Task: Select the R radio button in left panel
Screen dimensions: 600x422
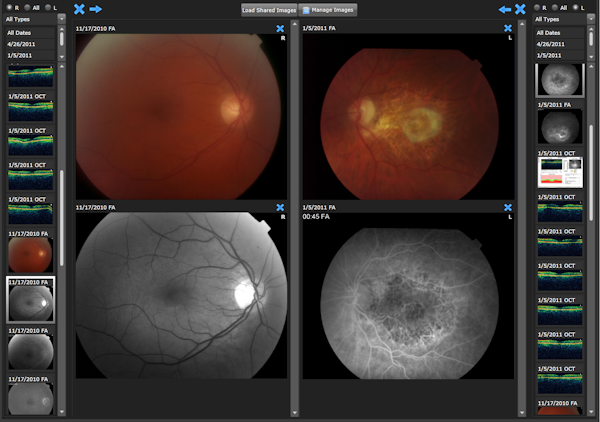Action: point(10,7)
